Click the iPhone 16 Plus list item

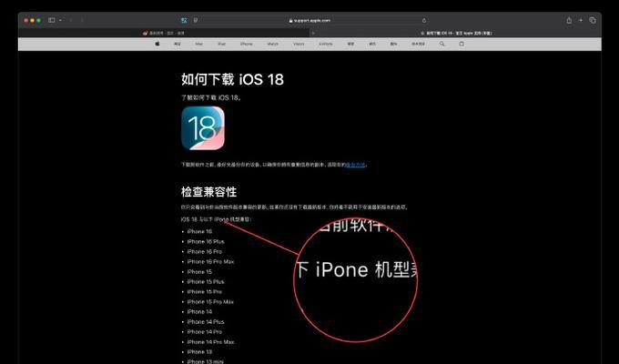[206, 241]
